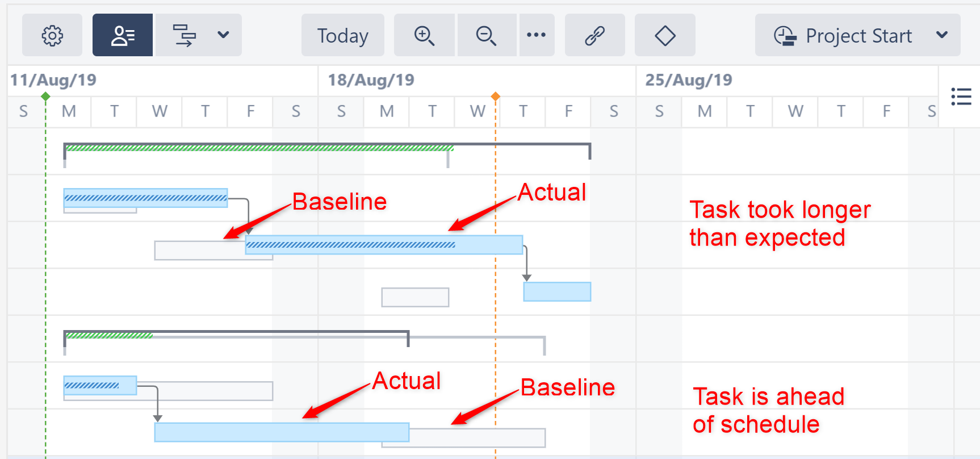Click the task grouping icon

[x=184, y=36]
